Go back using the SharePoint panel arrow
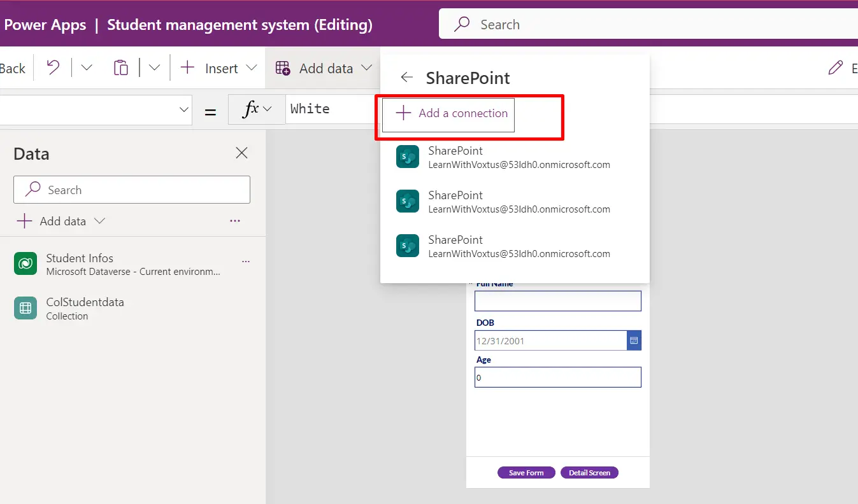 406,78
